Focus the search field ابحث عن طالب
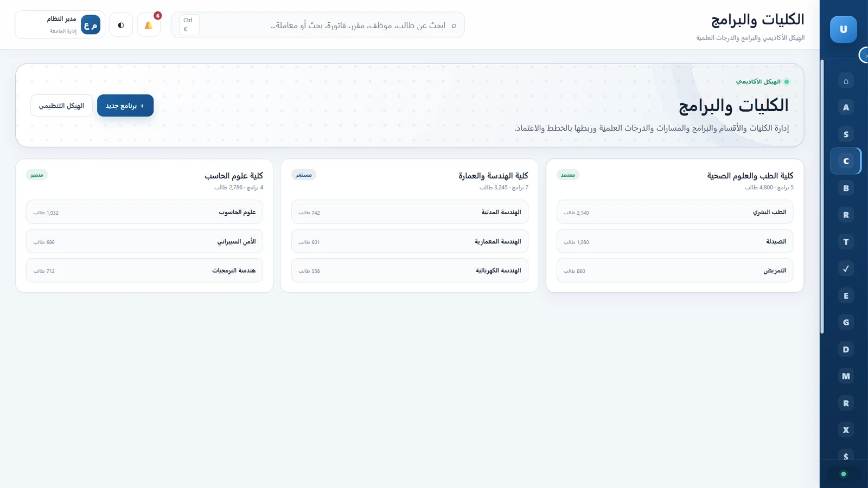 318,25
